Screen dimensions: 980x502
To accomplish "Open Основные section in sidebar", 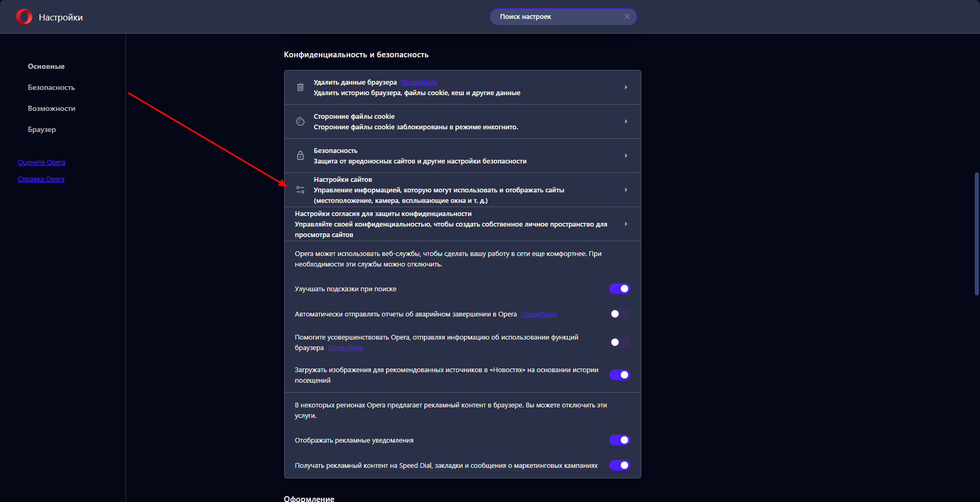I will pyautogui.click(x=46, y=66).
